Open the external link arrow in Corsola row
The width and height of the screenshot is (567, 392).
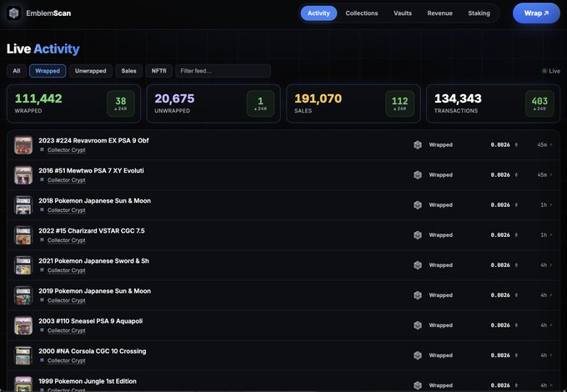point(551,354)
